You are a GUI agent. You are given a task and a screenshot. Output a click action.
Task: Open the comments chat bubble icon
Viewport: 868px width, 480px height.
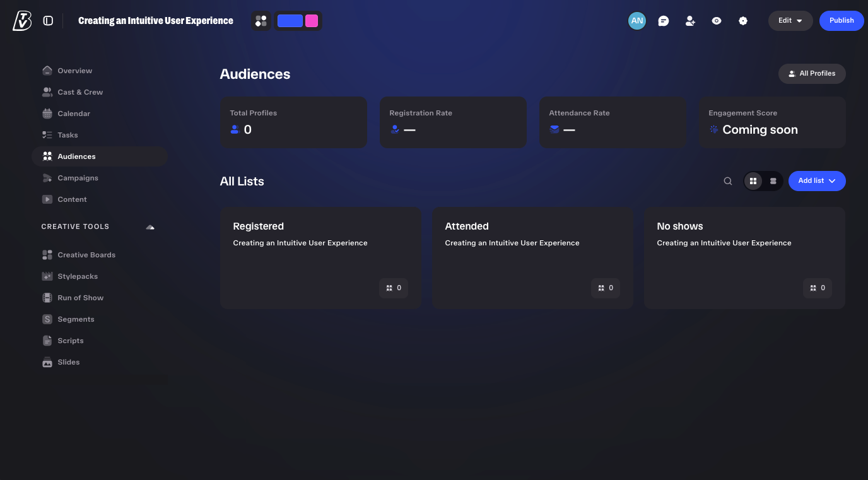[x=664, y=21]
